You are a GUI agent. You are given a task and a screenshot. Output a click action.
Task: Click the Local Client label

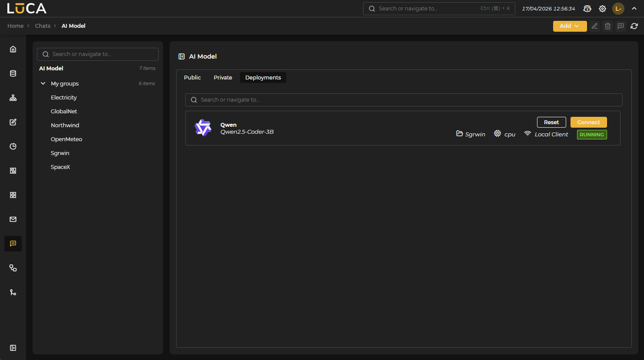551,135
